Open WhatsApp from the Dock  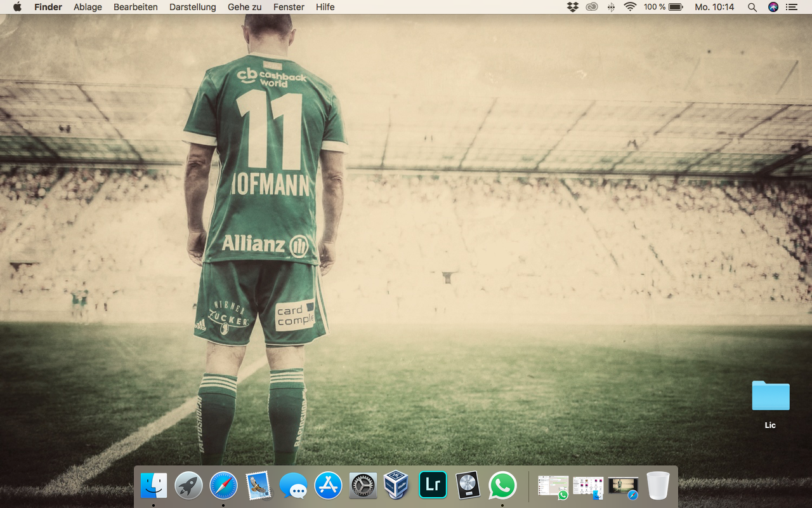point(502,486)
